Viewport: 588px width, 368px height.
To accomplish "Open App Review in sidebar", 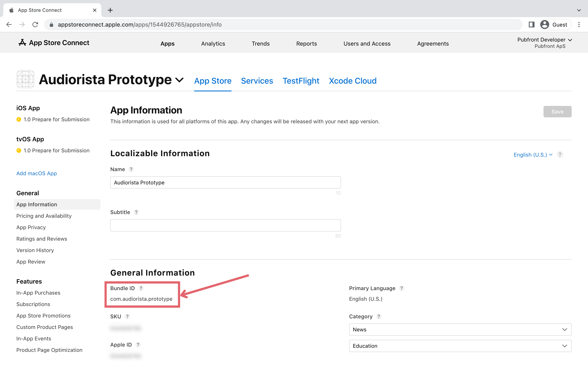I will [31, 262].
